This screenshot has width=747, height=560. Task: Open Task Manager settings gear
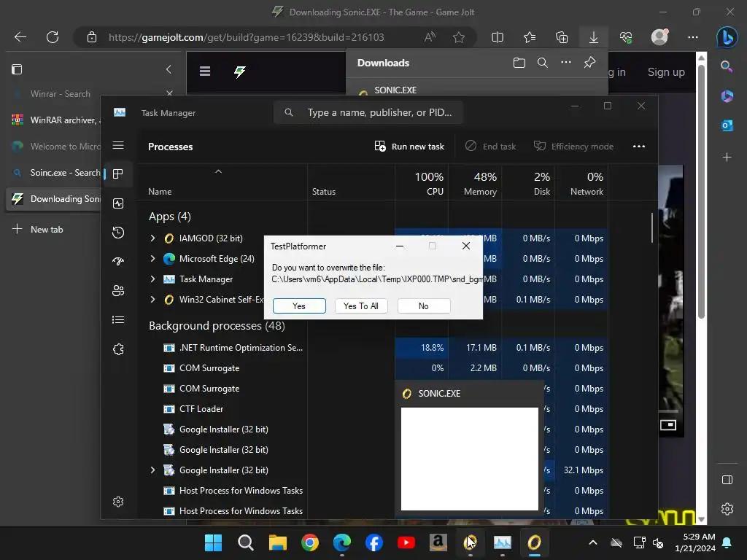118,502
